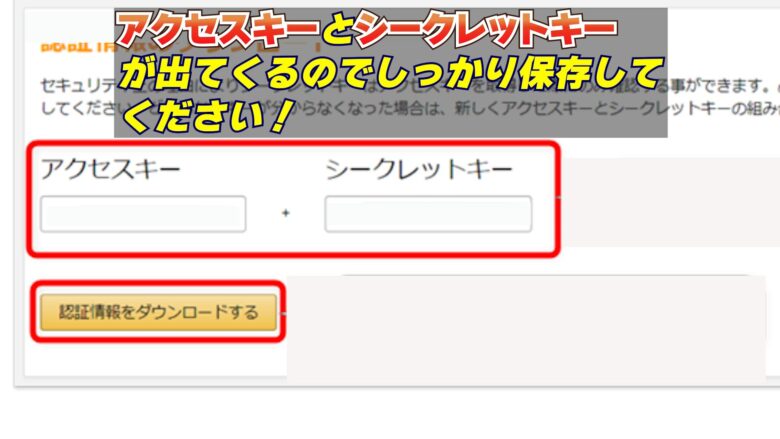Click the empty panel area under the download button
Viewport: 780px width, 439px height.
155,359
